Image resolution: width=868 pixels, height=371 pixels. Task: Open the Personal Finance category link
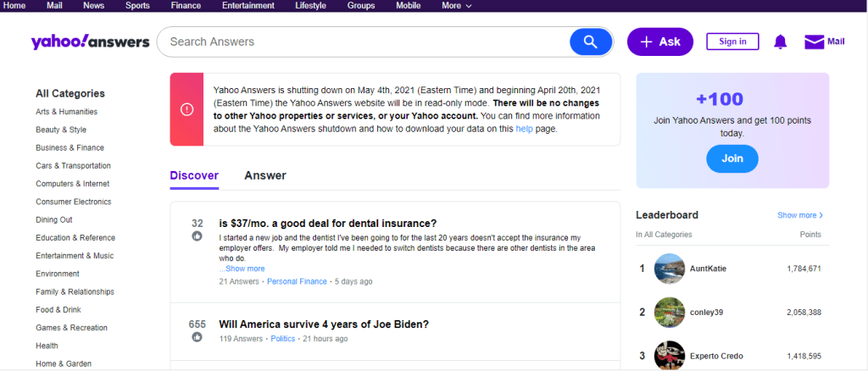pos(297,281)
